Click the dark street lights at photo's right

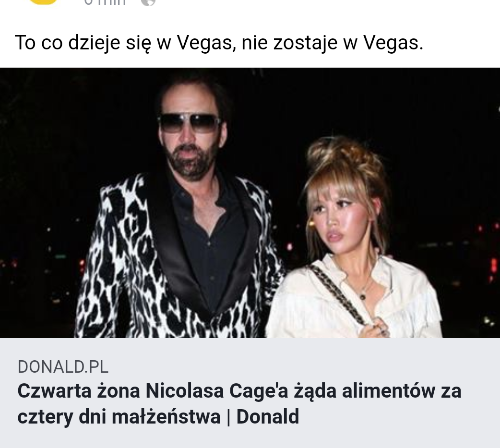pos(478,255)
